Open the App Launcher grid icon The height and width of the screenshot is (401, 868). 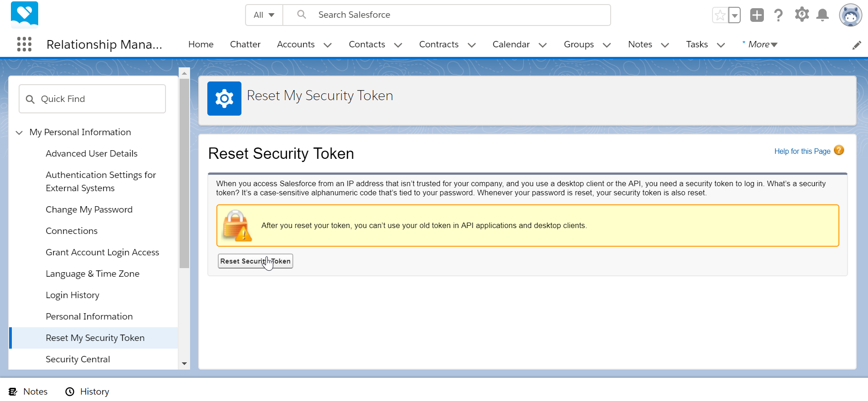pyautogui.click(x=24, y=44)
